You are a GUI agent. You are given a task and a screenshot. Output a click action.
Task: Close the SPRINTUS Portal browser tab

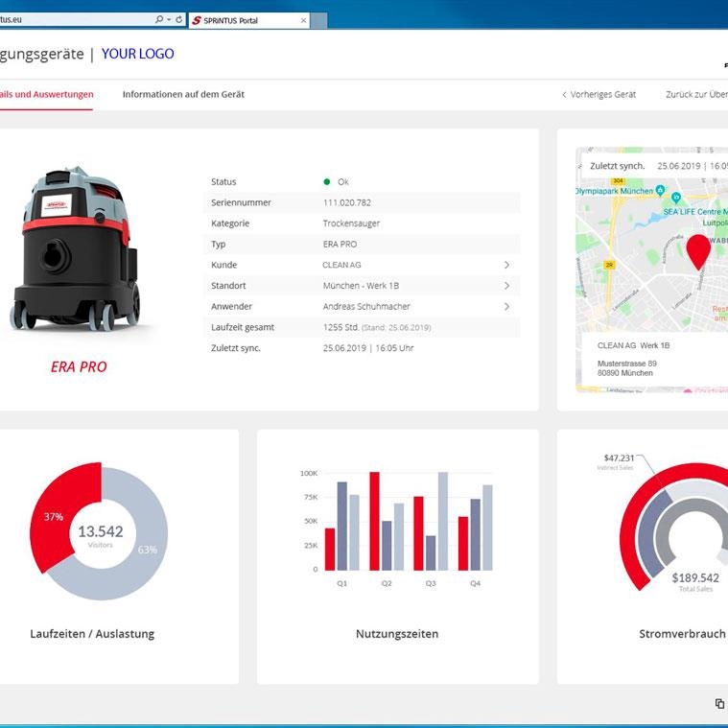[x=304, y=20]
